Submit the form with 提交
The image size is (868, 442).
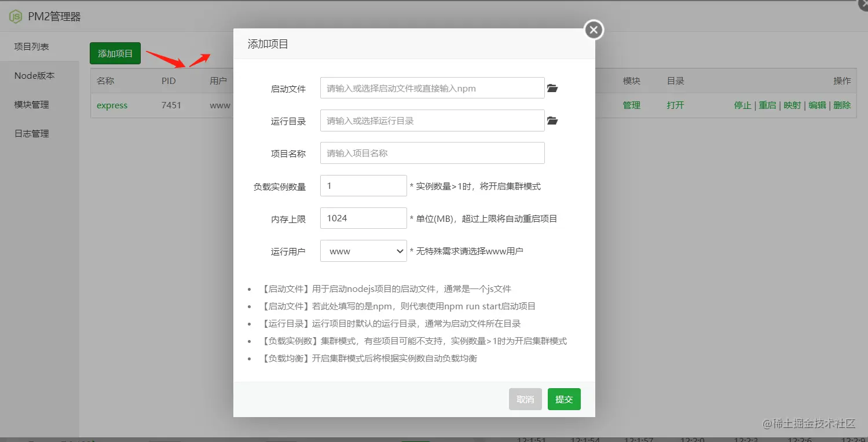pos(563,399)
